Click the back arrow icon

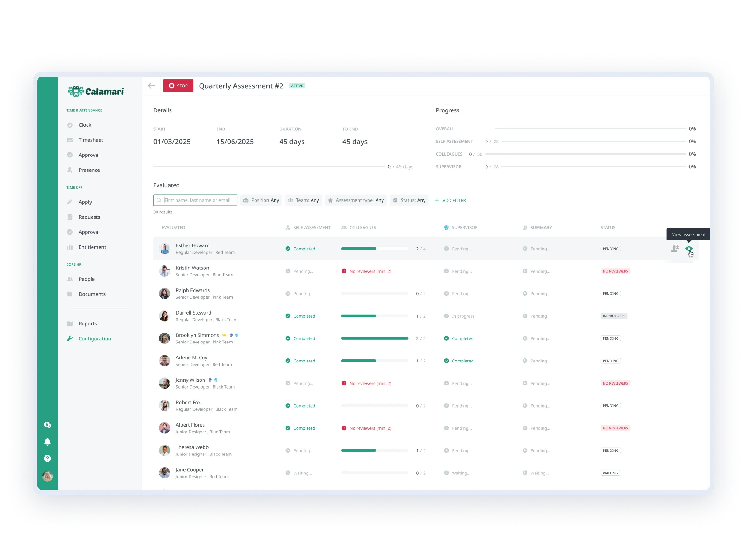click(x=151, y=86)
